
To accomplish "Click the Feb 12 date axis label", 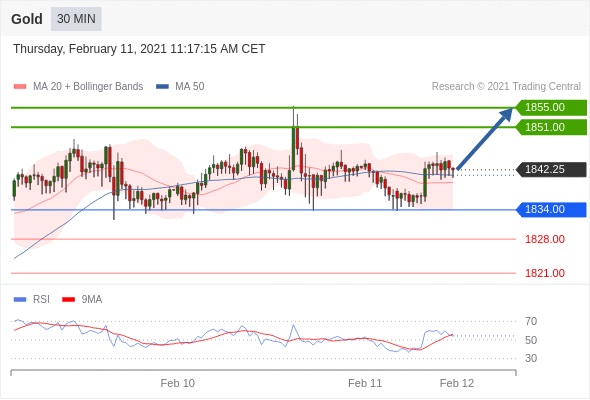I will (x=457, y=383).
